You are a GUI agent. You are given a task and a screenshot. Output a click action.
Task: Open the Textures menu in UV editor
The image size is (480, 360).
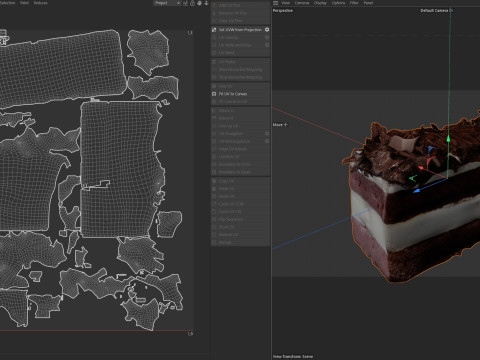pyautogui.click(x=40, y=3)
